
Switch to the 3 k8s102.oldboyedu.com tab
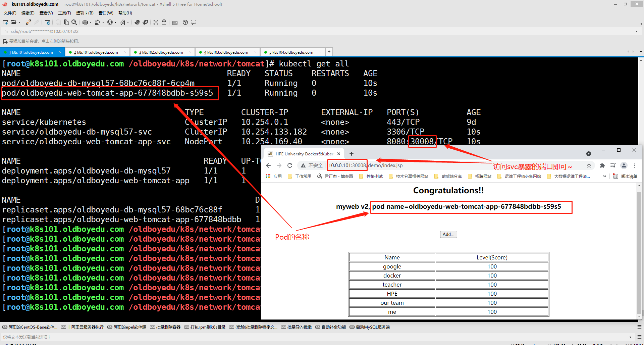tap(162, 52)
